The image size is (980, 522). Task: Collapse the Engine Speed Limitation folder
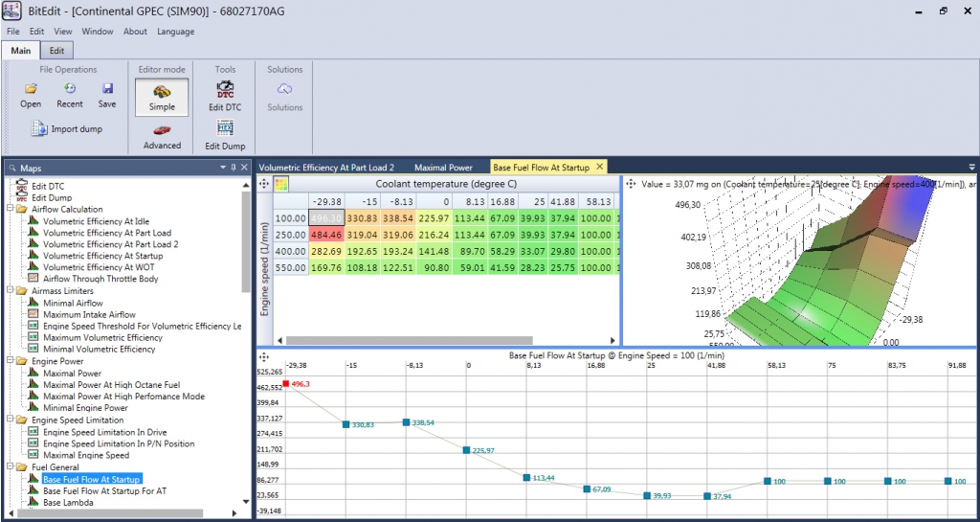pyautogui.click(x=10, y=420)
